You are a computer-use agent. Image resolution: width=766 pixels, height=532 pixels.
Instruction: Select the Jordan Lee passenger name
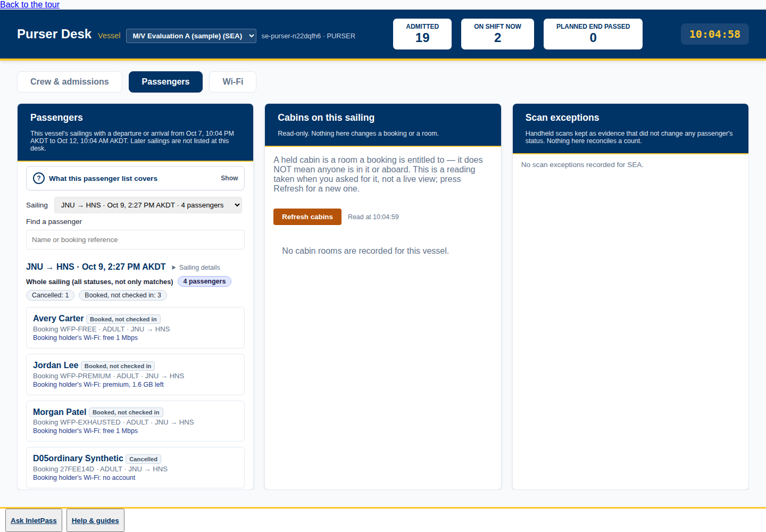coord(56,365)
